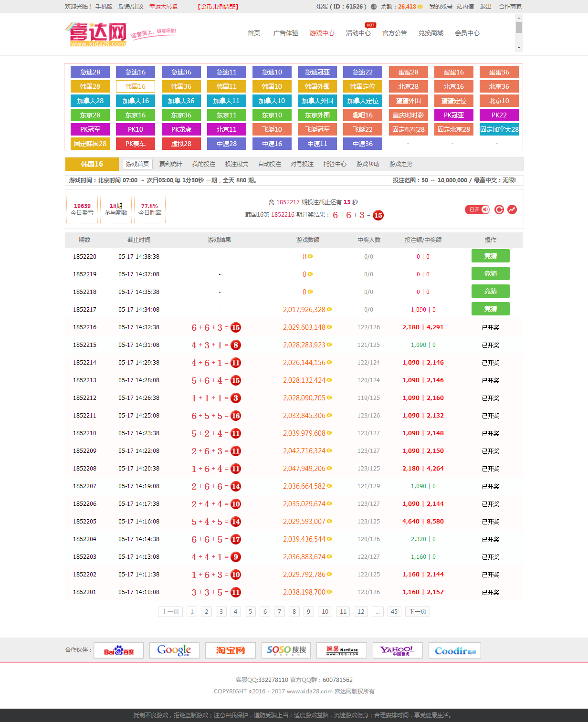Click the gold coin icon beside balance
Viewport: 588px width, 722px height.
(x=420, y=7)
